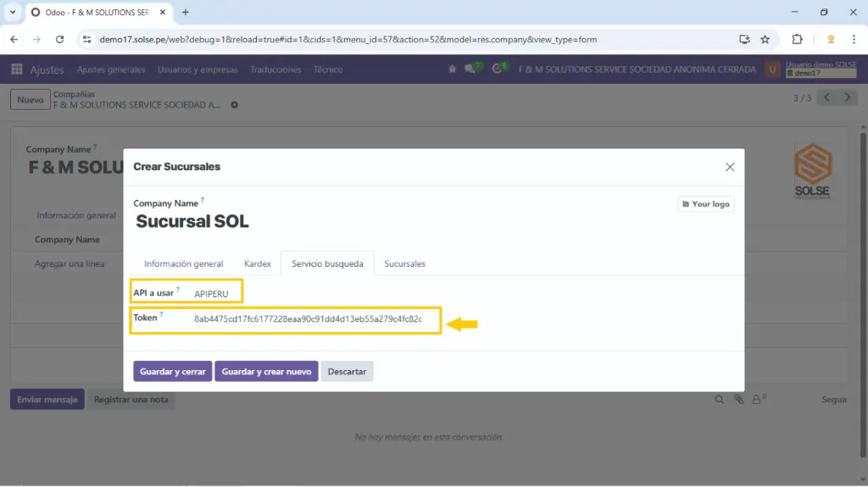Screen dimensions: 868x487
Task: Expand the Chrome tab search dropdown
Action: pyautogui.click(x=13, y=12)
